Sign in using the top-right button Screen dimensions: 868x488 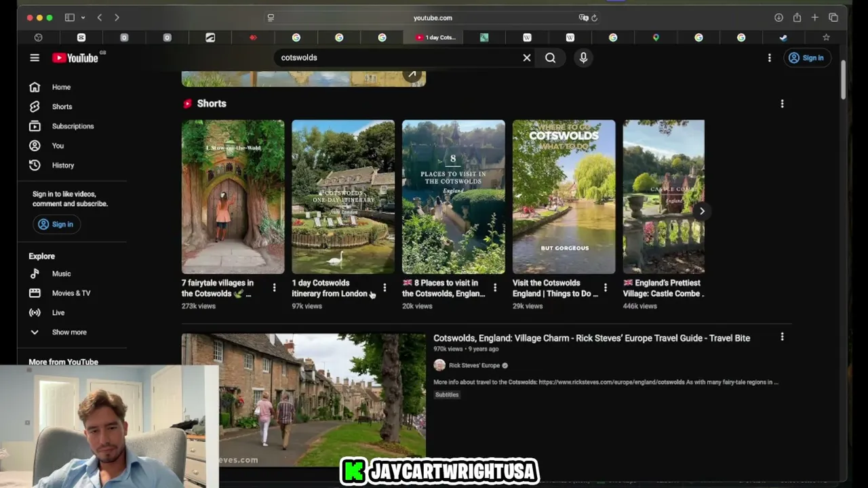pos(806,58)
